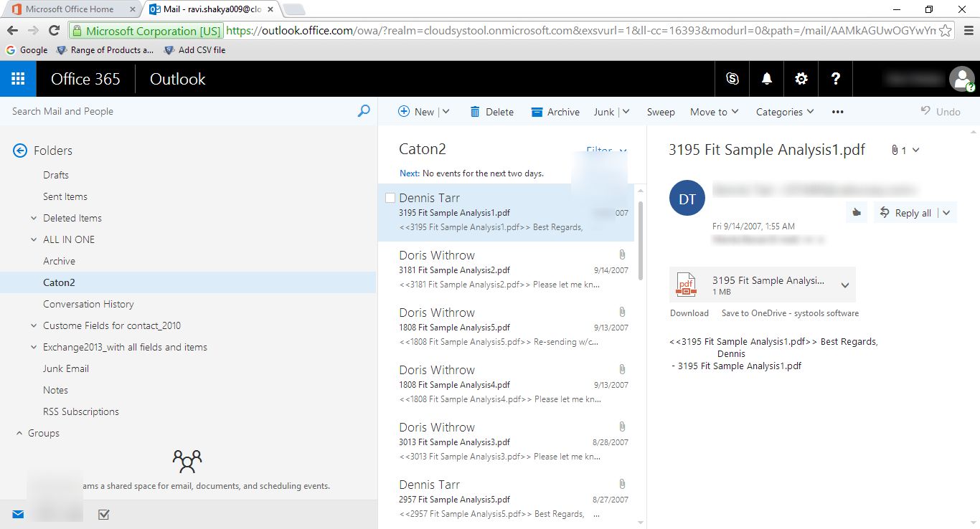Click the New mail button

(x=416, y=112)
